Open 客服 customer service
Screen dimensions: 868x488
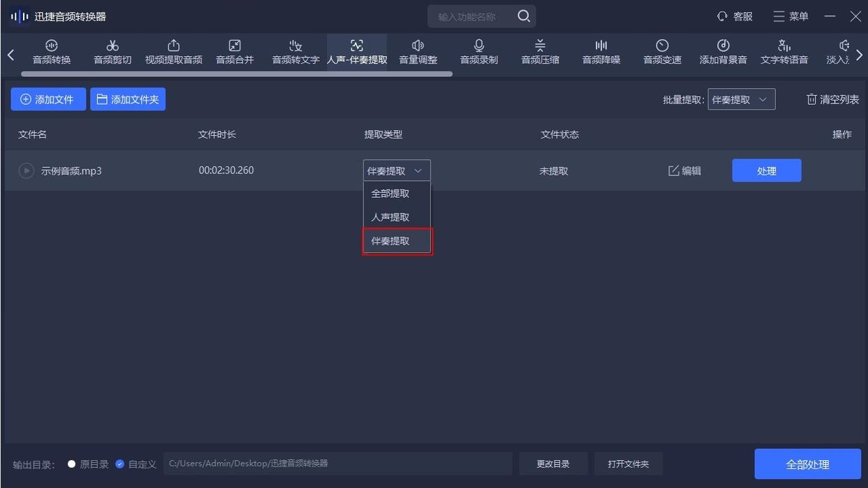tap(735, 16)
